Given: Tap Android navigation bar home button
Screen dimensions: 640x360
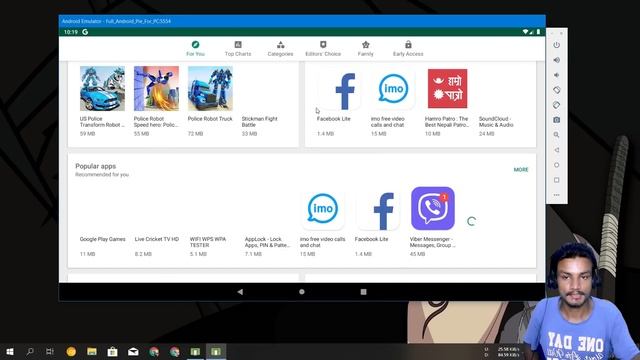Looking at the screenshot, I should pos(302,292).
